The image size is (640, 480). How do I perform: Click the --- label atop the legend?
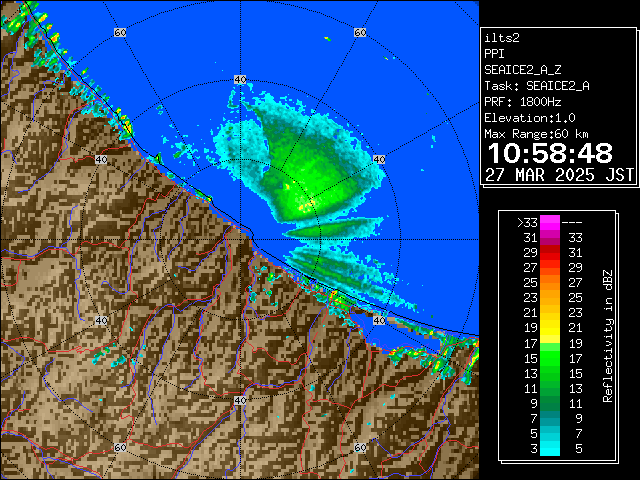[x=572, y=223]
